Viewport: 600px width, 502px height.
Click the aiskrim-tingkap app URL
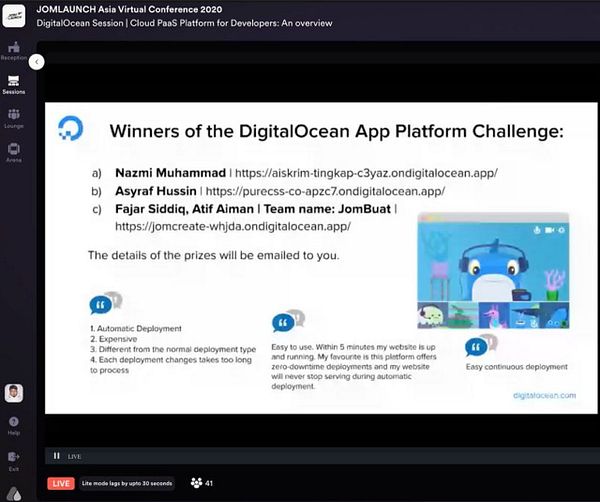366,173
